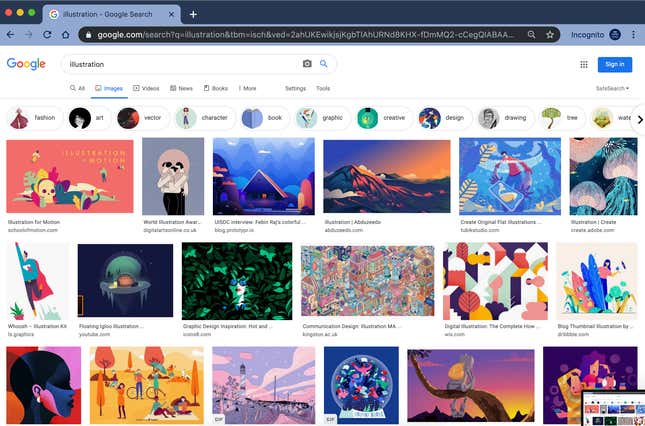Image resolution: width=645 pixels, height=426 pixels.
Task: Click the Sign in button
Action: pyautogui.click(x=615, y=65)
